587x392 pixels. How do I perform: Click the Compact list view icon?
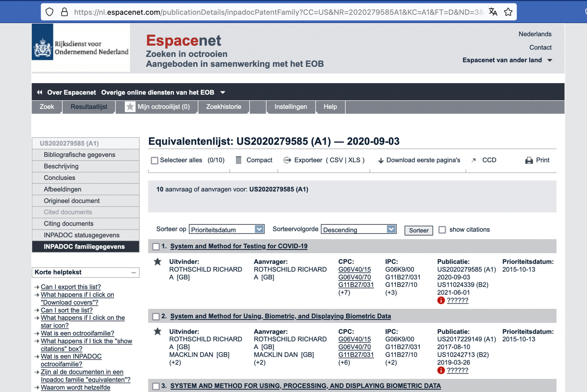pyautogui.click(x=238, y=160)
